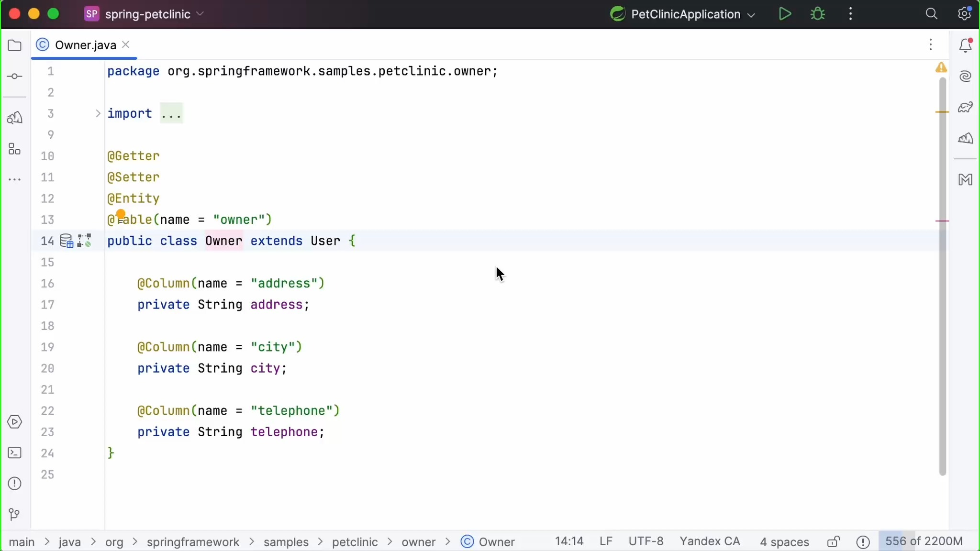Open the Structure tool window icon
Viewport: 980px width, 551px height.
tap(15, 149)
